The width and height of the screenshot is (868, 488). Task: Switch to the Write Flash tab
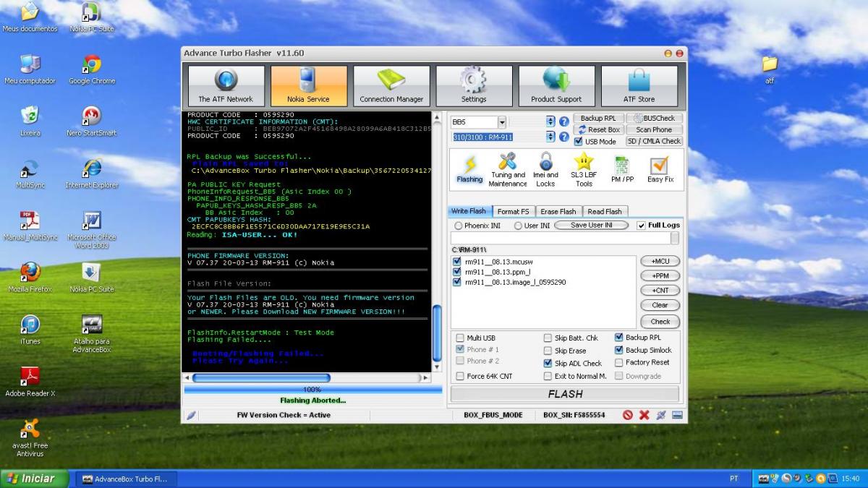(x=469, y=211)
